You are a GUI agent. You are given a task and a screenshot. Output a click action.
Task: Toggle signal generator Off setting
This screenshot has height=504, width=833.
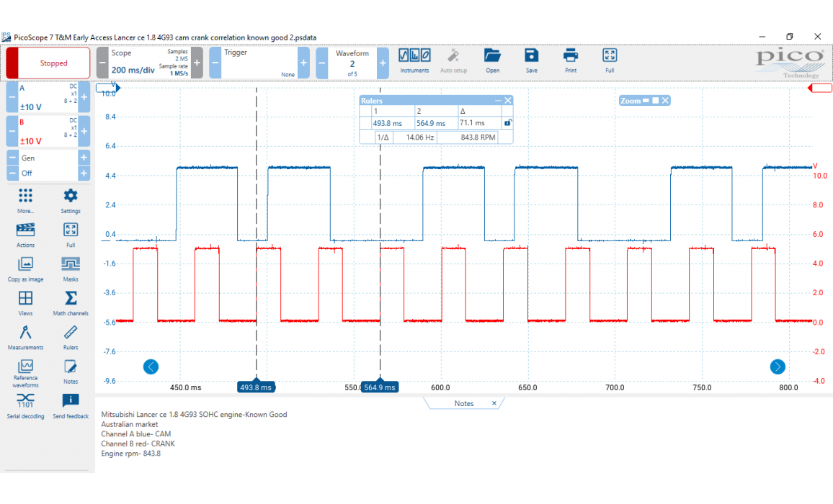tap(43, 173)
